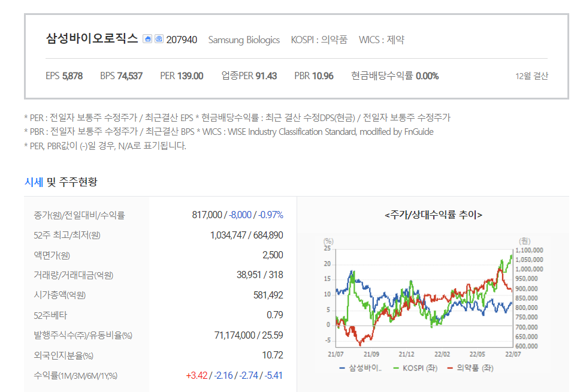
Task: Click the shares outstanding 71,174,000 / 25.59
Action: point(249,336)
